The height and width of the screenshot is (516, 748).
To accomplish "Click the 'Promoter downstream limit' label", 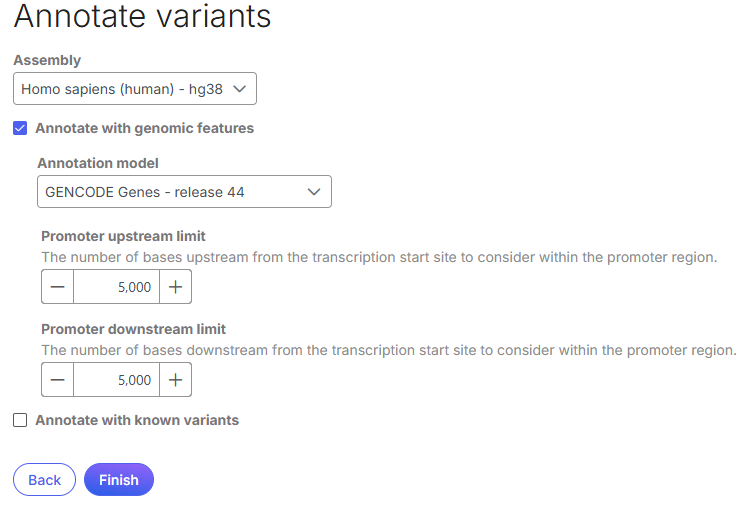I will click(x=133, y=329).
